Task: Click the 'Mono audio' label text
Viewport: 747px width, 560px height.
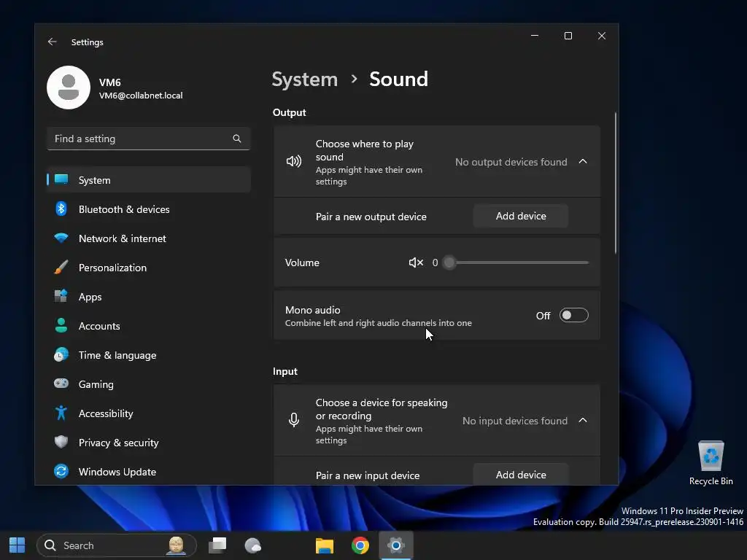Action: tap(312, 310)
